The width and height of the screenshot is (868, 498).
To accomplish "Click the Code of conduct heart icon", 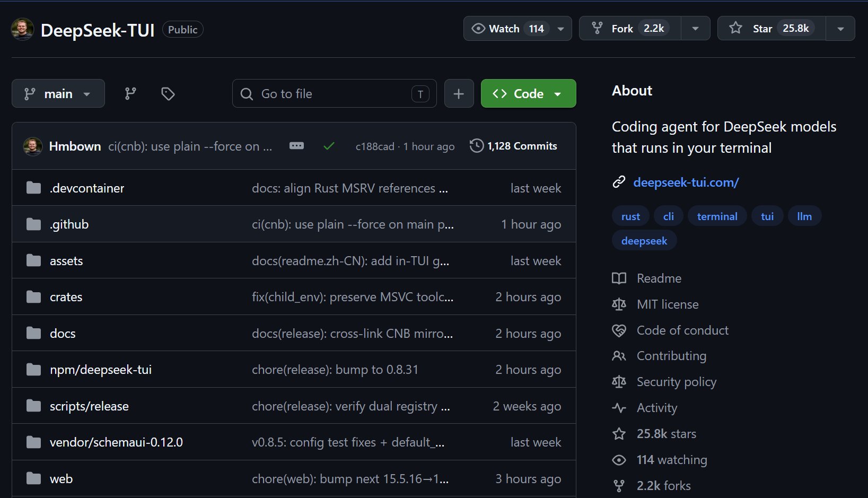I will (619, 330).
